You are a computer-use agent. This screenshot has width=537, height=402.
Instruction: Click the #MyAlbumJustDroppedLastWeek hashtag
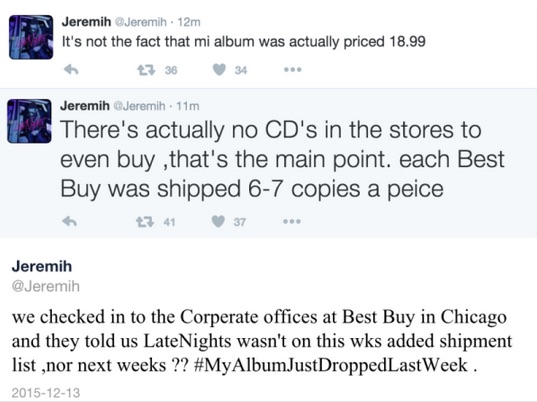click(330, 365)
